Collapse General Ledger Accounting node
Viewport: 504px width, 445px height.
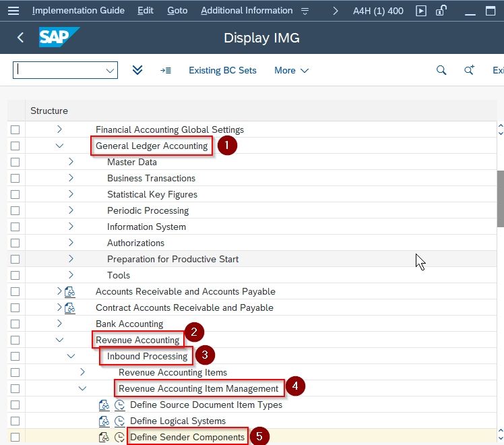tap(59, 146)
